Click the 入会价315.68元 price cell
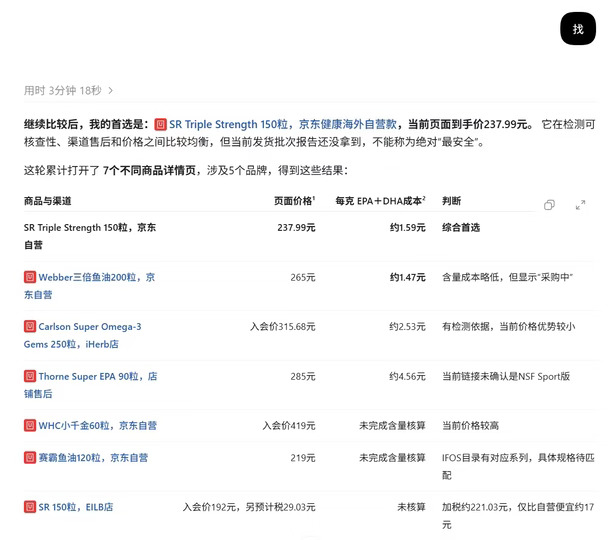The width and height of the screenshot is (608, 540). (x=283, y=327)
